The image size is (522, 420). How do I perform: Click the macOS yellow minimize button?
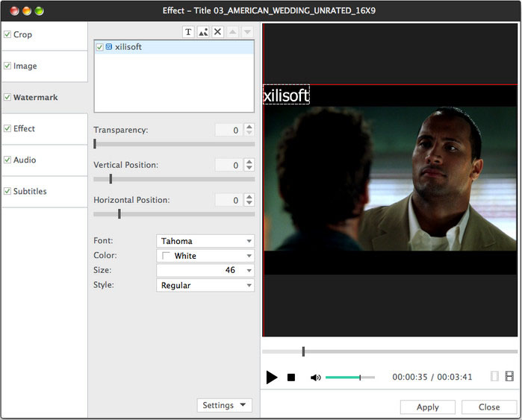pos(27,11)
